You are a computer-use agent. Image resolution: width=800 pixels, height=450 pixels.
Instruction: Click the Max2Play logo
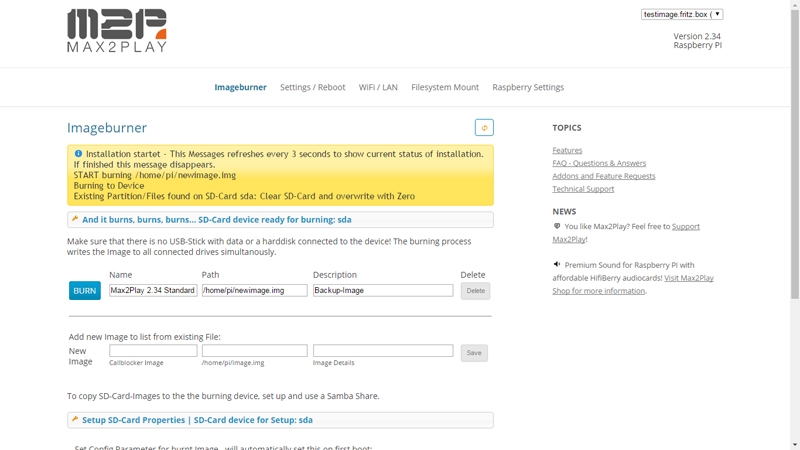coord(117,31)
